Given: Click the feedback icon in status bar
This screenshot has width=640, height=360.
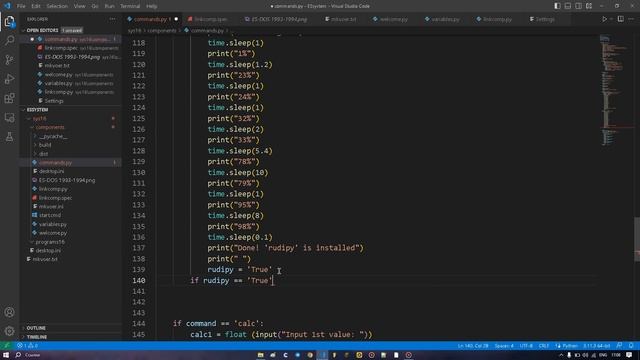Looking at the screenshot, I should [x=619, y=346].
